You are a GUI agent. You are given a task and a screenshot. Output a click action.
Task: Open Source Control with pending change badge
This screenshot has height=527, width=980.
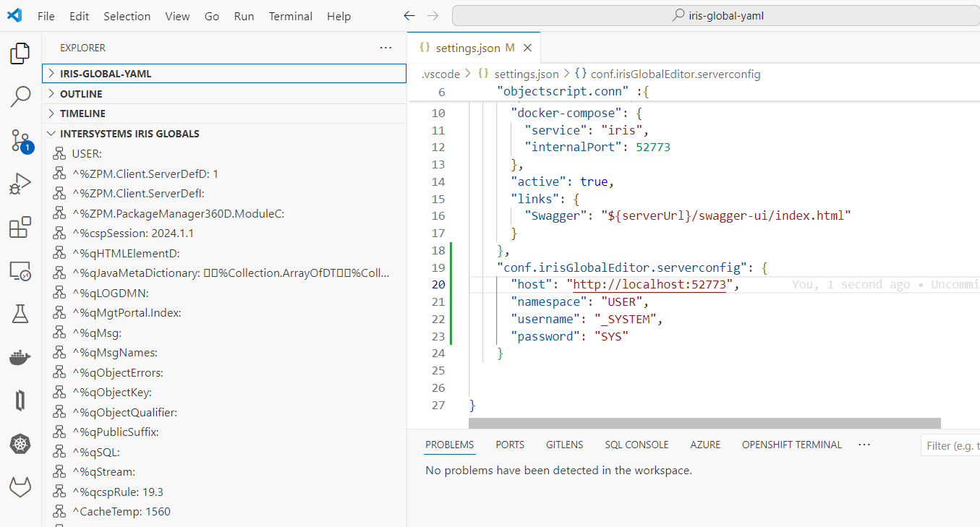(x=20, y=141)
